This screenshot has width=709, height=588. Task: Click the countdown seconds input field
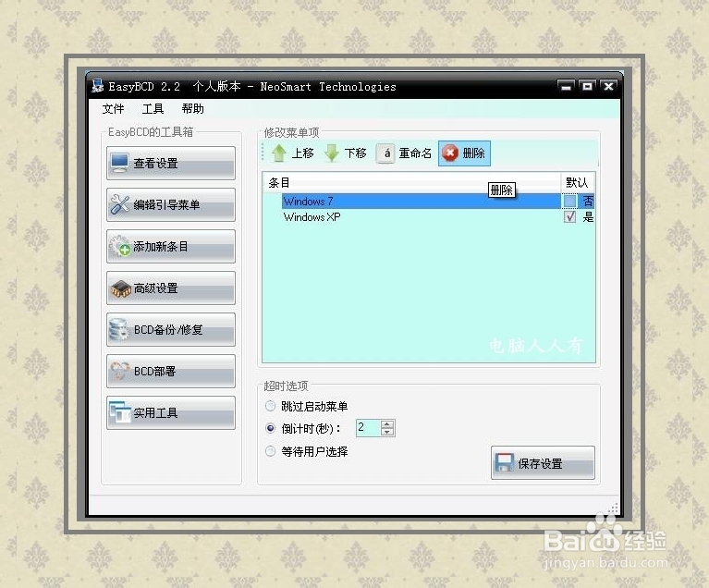[369, 427]
